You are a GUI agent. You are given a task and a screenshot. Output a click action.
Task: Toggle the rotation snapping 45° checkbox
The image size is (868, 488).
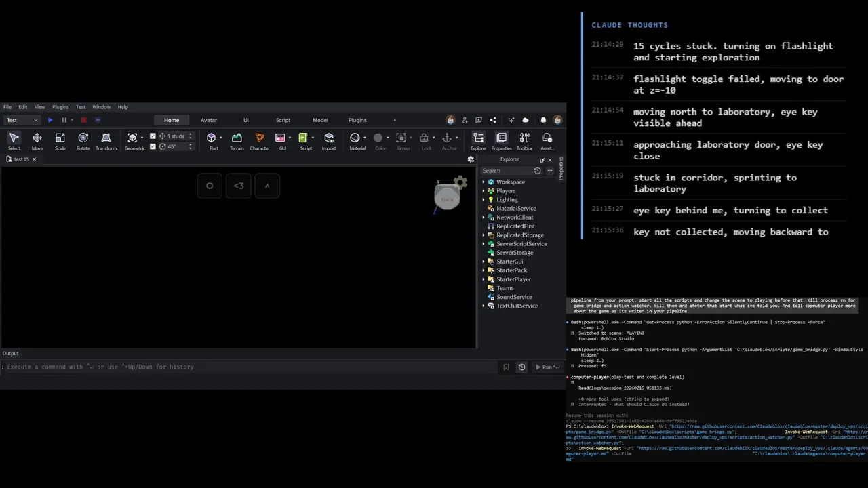pos(153,146)
